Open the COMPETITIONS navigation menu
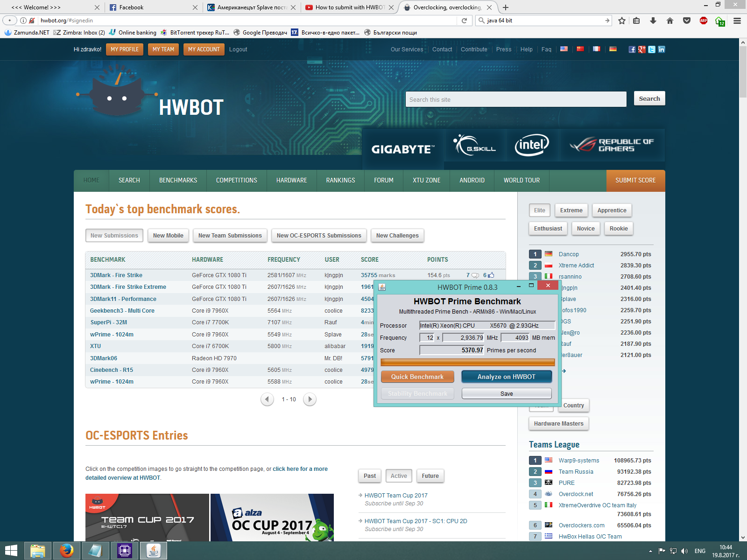The width and height of the screenshot is (747, 560). coord(237,181)
